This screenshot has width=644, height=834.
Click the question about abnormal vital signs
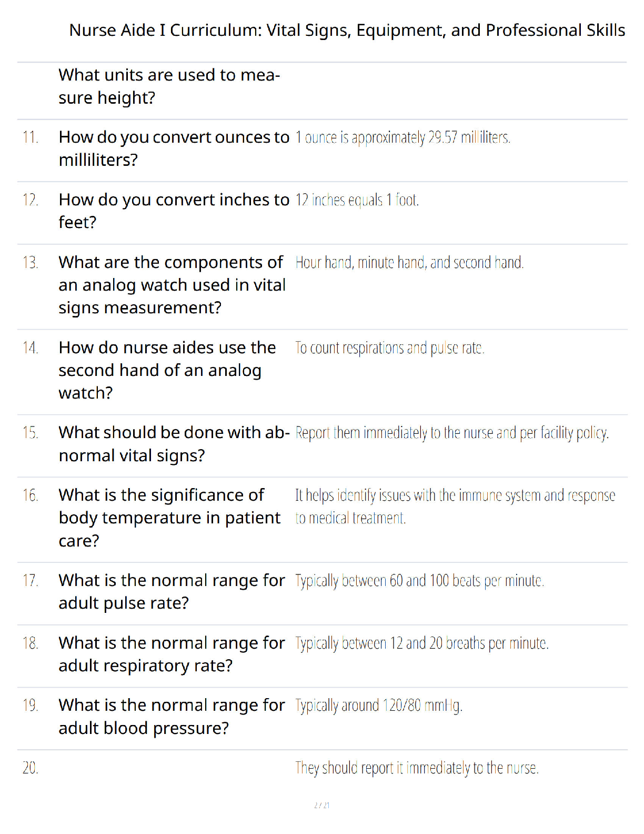coord(174,444)
